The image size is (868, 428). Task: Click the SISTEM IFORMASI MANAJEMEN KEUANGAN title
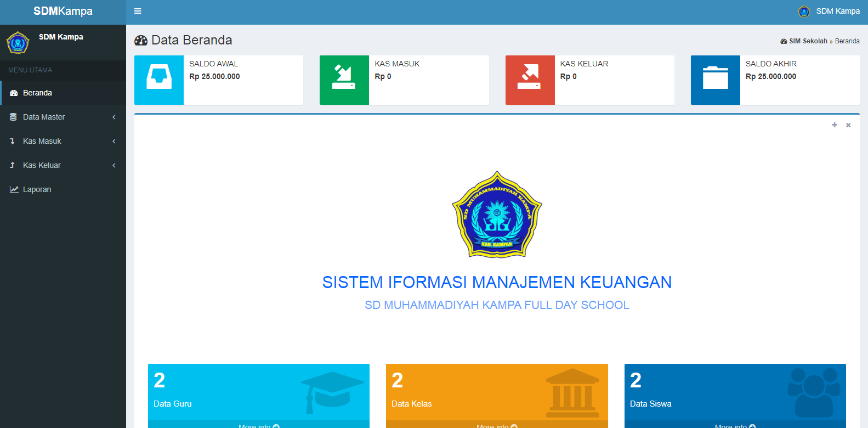(497, 282)
